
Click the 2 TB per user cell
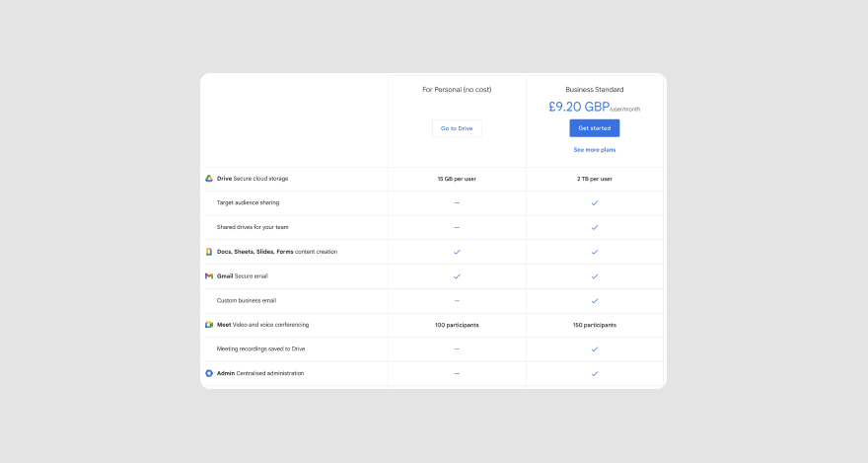[595, 179]
